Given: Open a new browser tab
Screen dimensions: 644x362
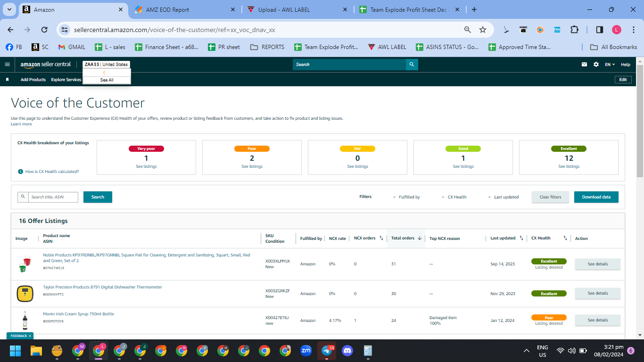Looking at the screenshot, I should point(474,9).
